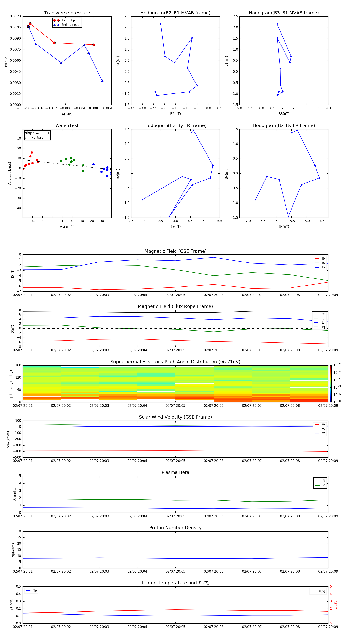Select 'Bx' in the GSE magnetic field legend
The width and height of the screenshot is (351, 644).
[x=320, y=259]
